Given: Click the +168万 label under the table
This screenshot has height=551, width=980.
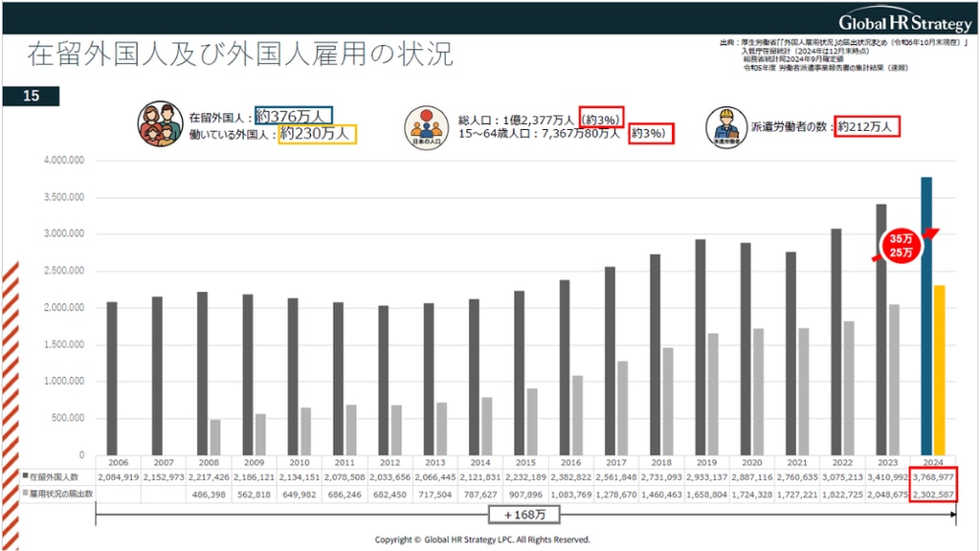Looking at the screenshot, I should (x=524, y=515).
